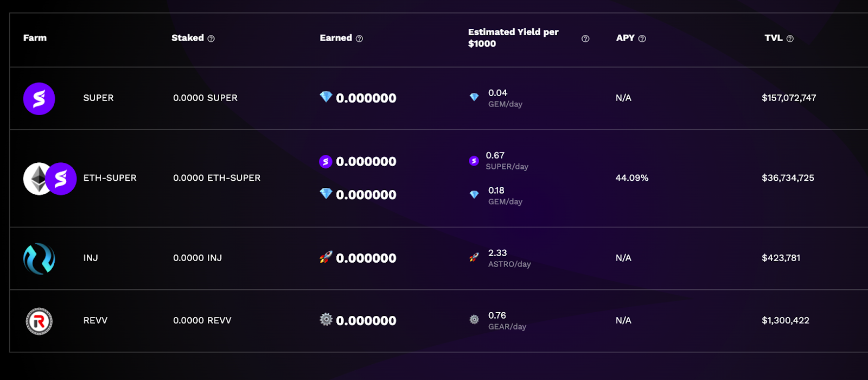Click the help icon next to Earned

pyautogui.click(x=359, y=39)
